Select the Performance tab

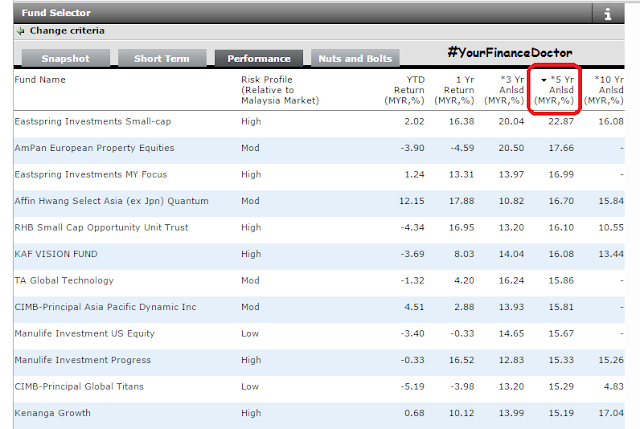pos(259,58)
